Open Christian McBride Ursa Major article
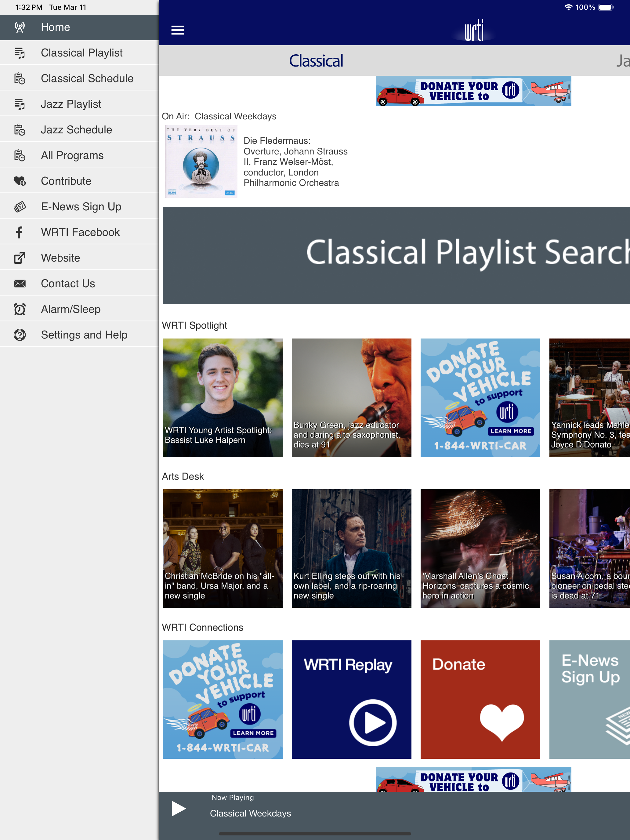This screenshot has height=840, width=630. click(x=223, y=549)
